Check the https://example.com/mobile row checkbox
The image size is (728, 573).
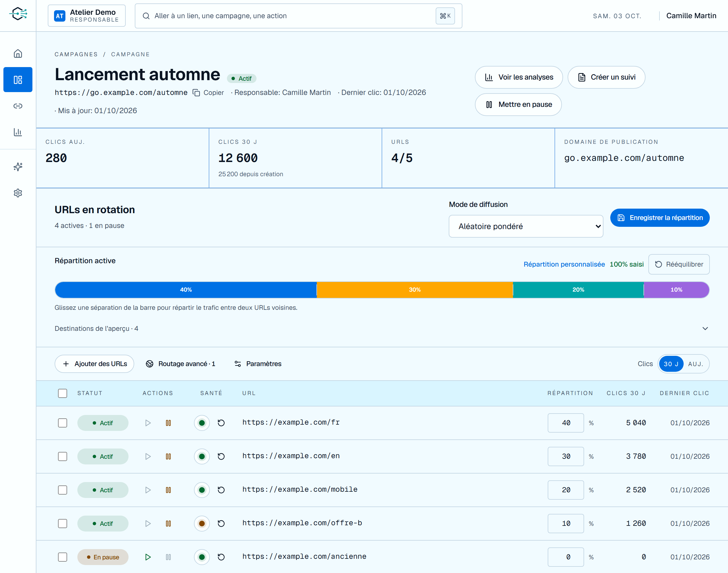tap(63, 490)
